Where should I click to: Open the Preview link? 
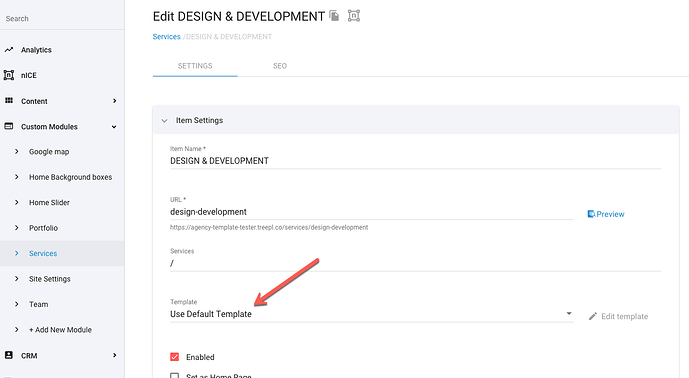[606, 214]
